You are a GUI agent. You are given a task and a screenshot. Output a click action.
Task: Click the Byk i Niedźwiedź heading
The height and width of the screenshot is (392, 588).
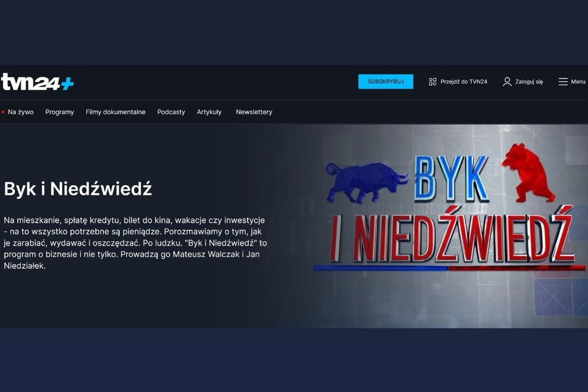point(78,189)
